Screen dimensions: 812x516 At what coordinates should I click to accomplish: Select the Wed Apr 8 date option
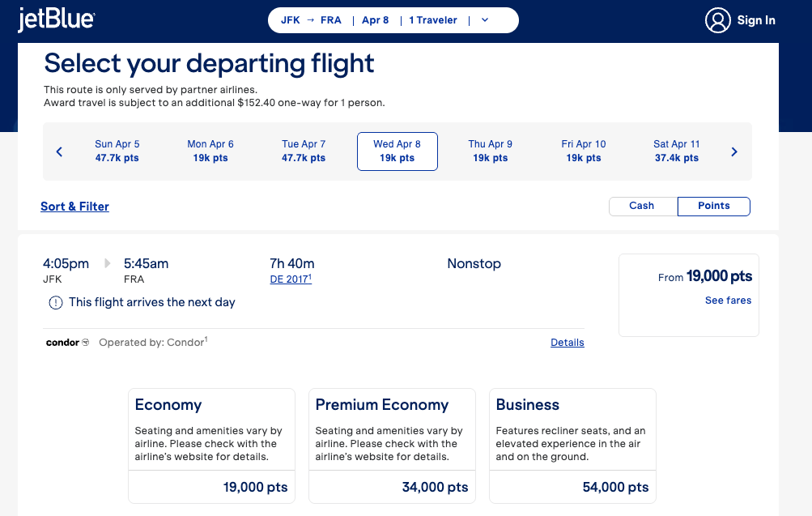pyautogui.click(x=397, y=151)
